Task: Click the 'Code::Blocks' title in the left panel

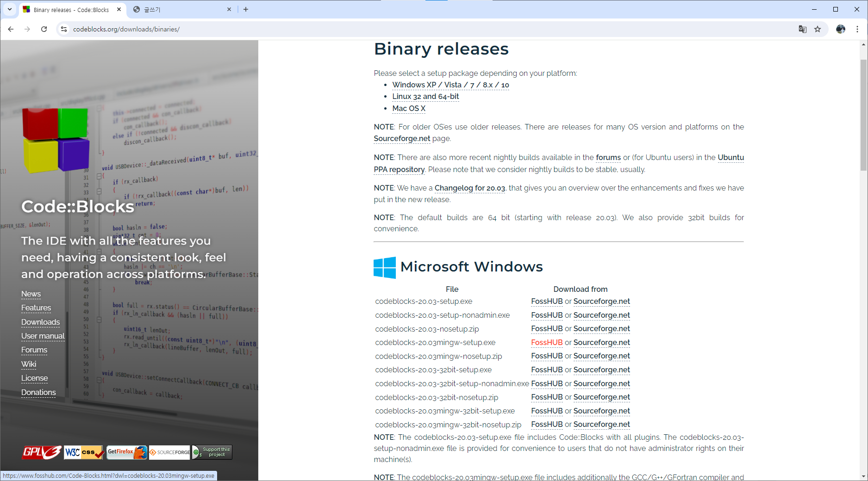Action: point(78,207)
